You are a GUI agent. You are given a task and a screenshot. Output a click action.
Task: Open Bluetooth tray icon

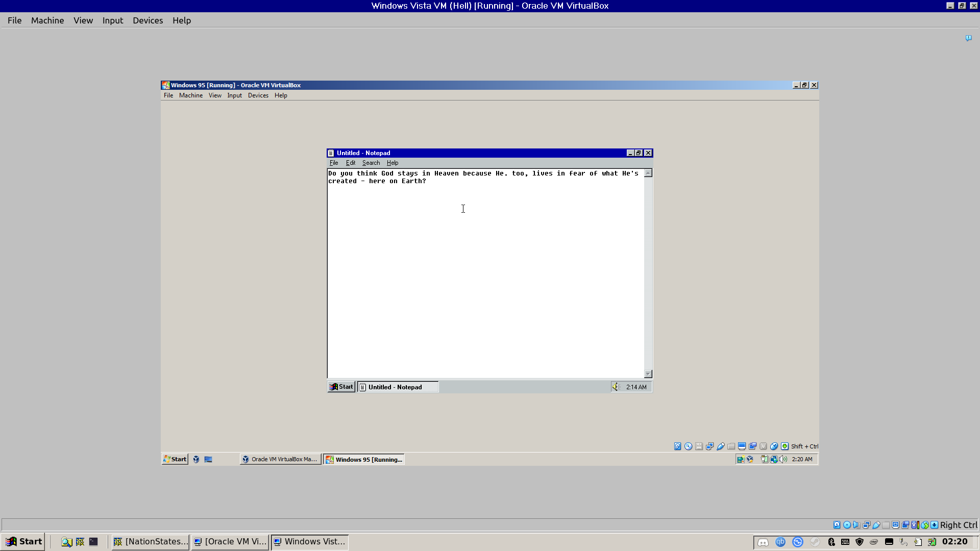[x=831, y=542]
